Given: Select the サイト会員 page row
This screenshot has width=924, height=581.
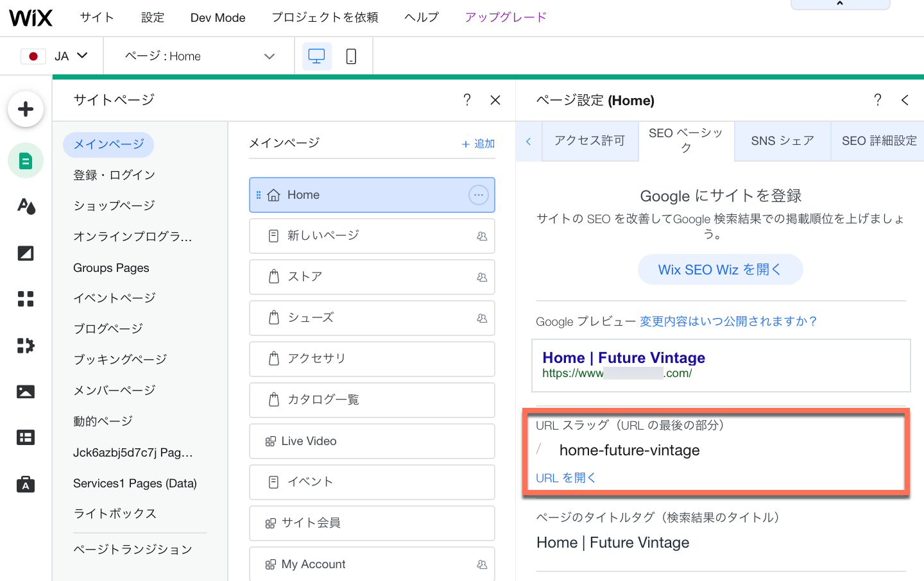Looking at the screenshot, I should click(x=372, y=523).
